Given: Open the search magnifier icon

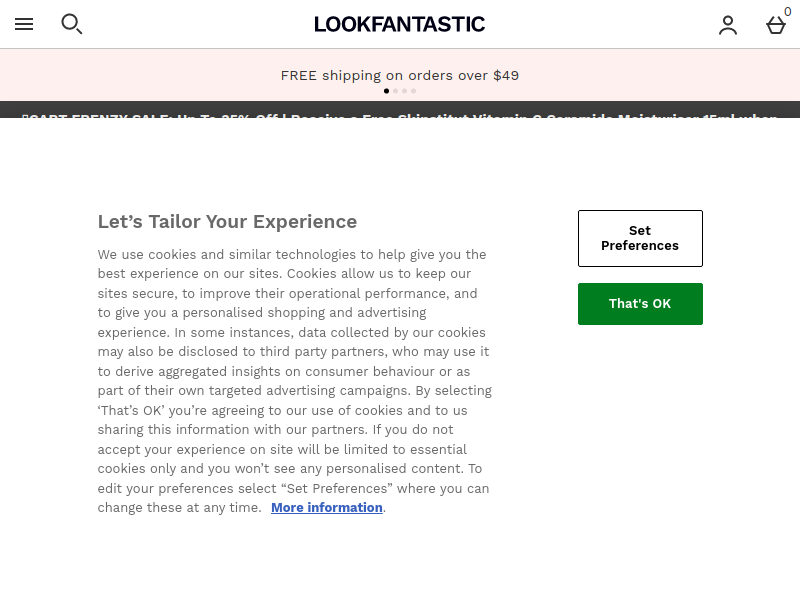Looking at the screenshot, I should (x=71, y=24).
